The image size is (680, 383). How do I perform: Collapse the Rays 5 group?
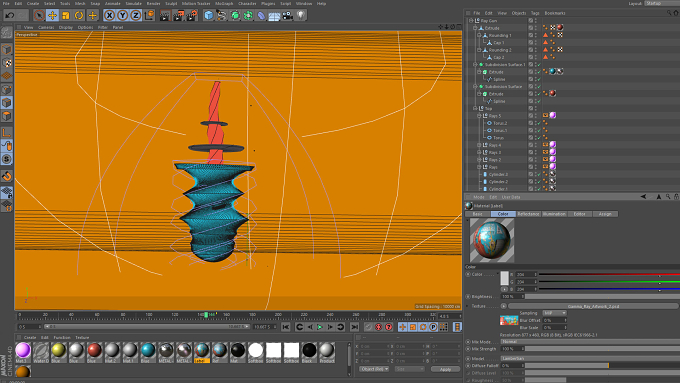coord(479,115)
